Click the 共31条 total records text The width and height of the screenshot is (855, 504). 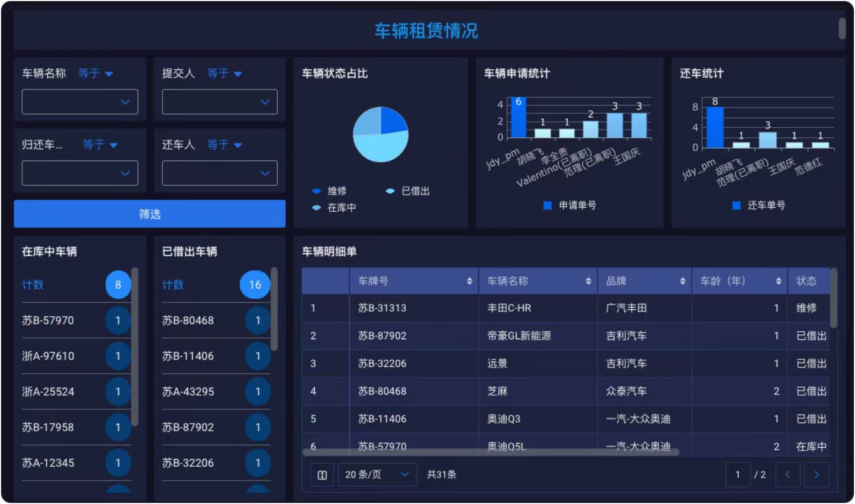[x=442, y=474]
